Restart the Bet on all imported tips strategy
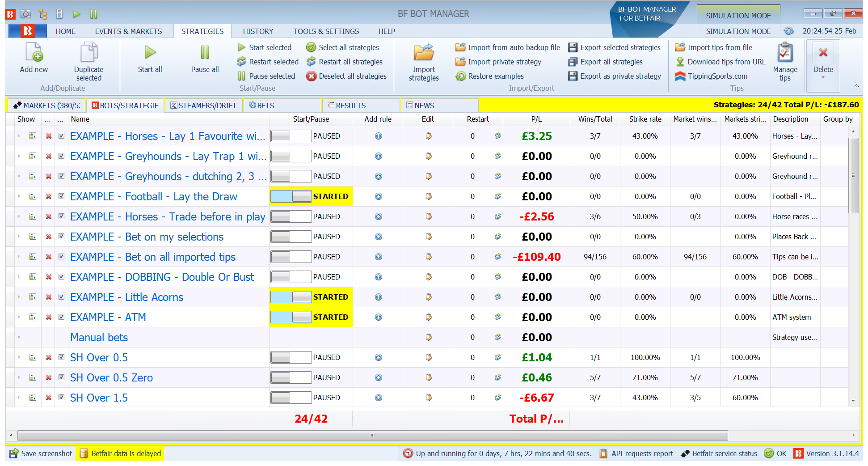 [497, 257]
